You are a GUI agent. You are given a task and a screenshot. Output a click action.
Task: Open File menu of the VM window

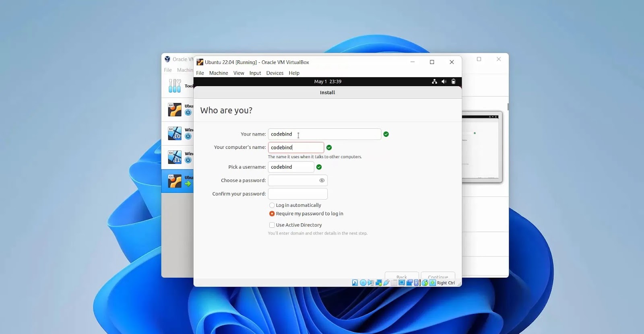[200, 73]
